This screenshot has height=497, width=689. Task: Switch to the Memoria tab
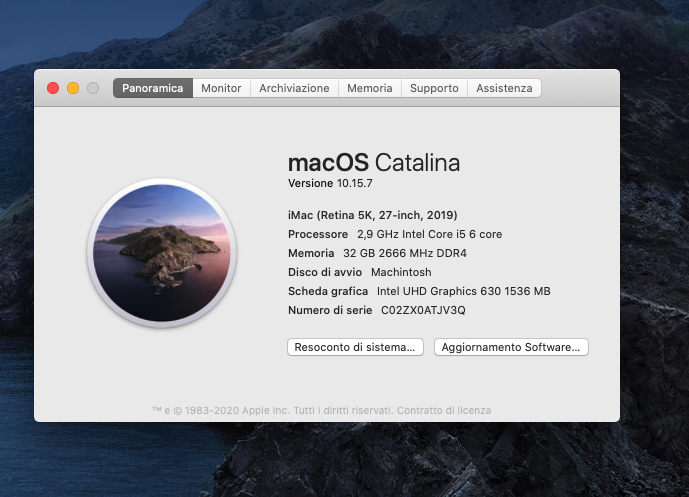pyautogui.click(x=370, y=88)
